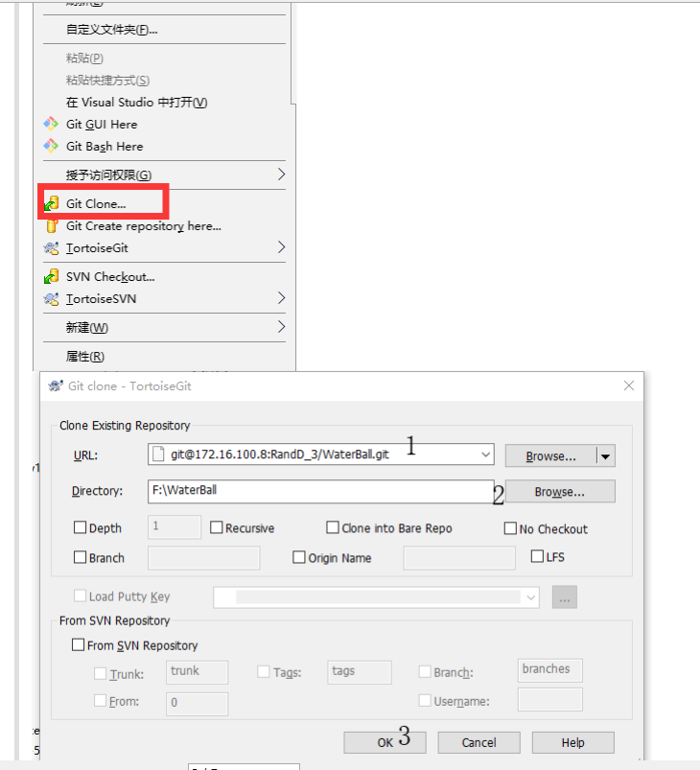Click OK to start cloning
Screen dimensions: 700x770
click(x=385, y=742)
